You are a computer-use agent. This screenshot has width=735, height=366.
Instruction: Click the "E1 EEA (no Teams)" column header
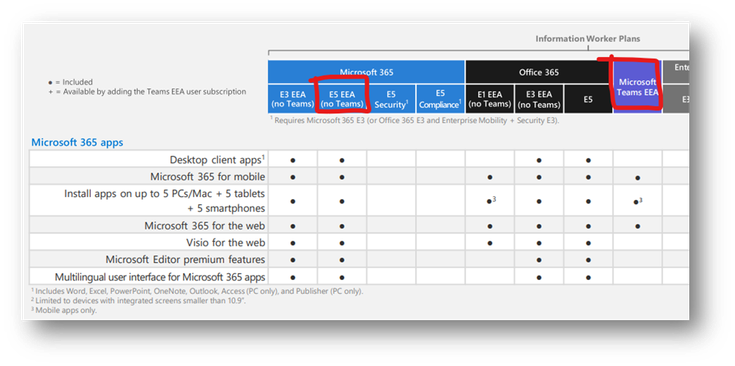[489, 99]
